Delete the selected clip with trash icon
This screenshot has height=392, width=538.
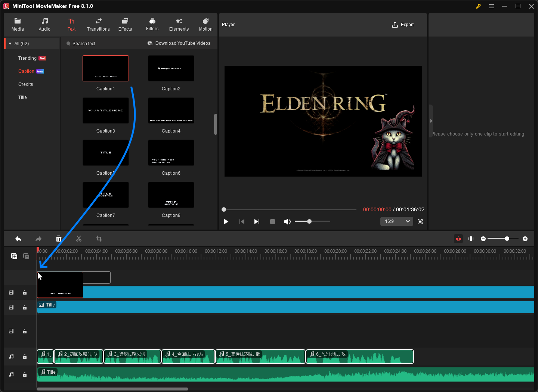(x=59, y=239)
